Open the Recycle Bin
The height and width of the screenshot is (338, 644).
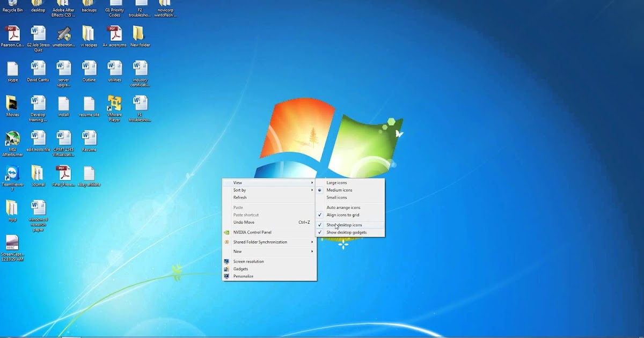(x=11, y=6)
